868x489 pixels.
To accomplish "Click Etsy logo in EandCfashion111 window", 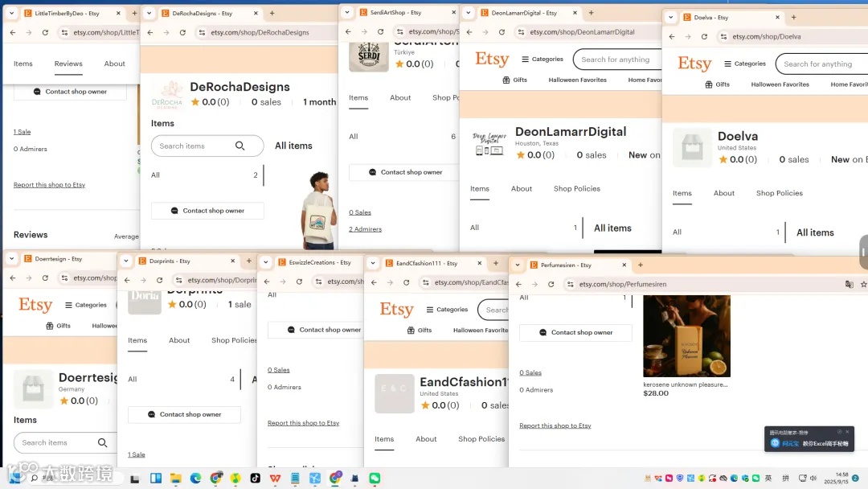I will coord(396,309).
